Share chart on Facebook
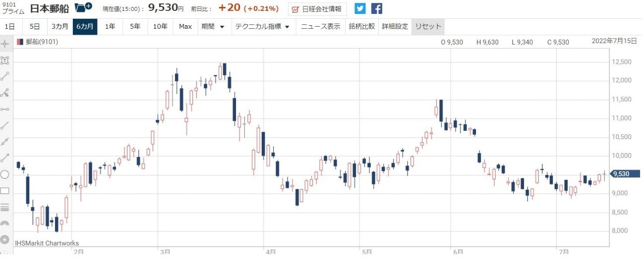The image size is (644, 259). [377, 9]
